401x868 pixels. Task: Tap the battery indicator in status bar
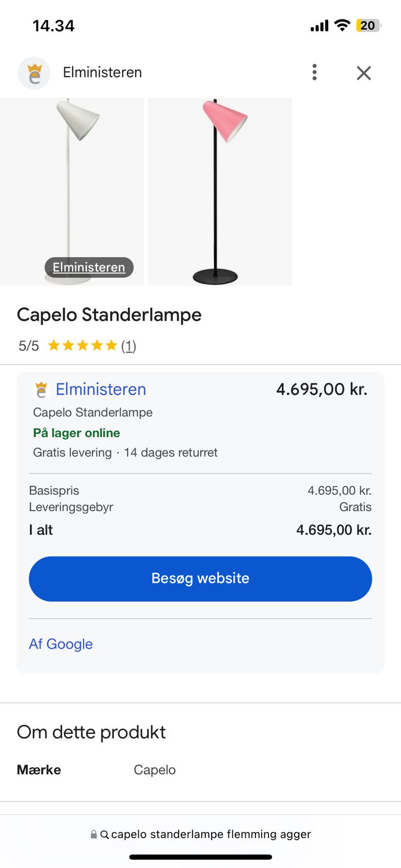(x=368, y=25)
